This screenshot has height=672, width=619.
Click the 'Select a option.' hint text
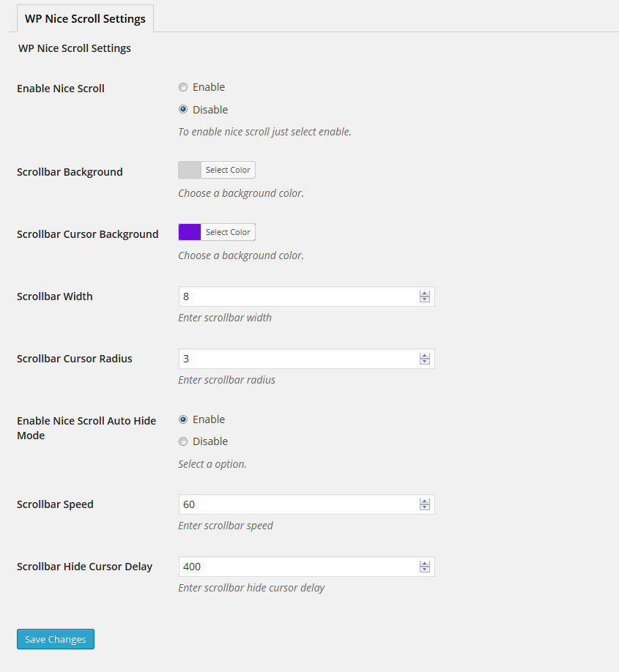pos(212,463)
